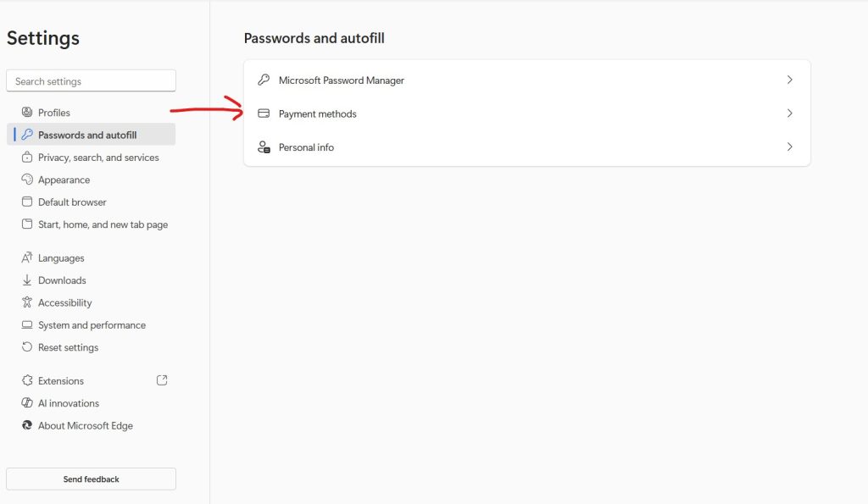Image resolution: width=868 pixels, height=504 pixels.
Task: Select the Profiles icon in the sidebar
Action: pos(25,112)
